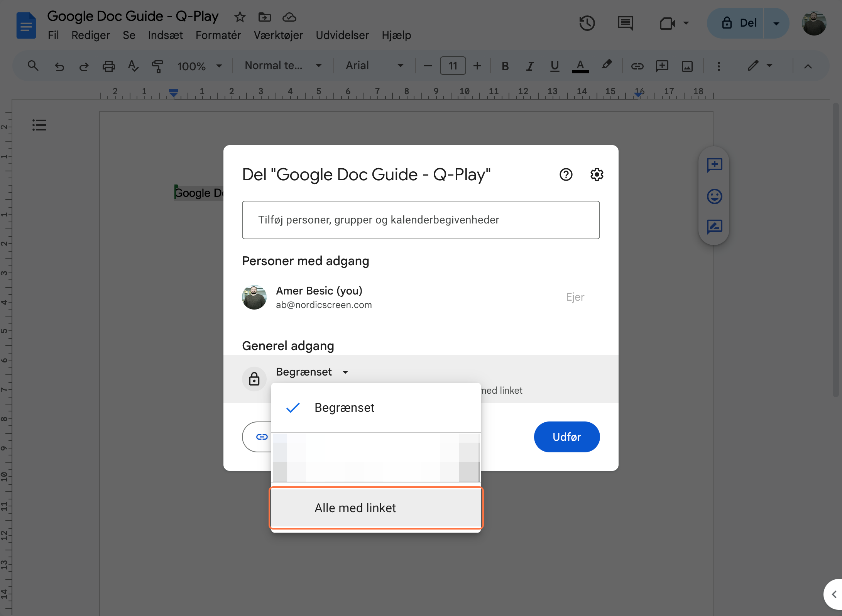The width and height of the screenshot is (842, 616).
Task: Open the Arial font dropdown
Action: coord(375,66)
